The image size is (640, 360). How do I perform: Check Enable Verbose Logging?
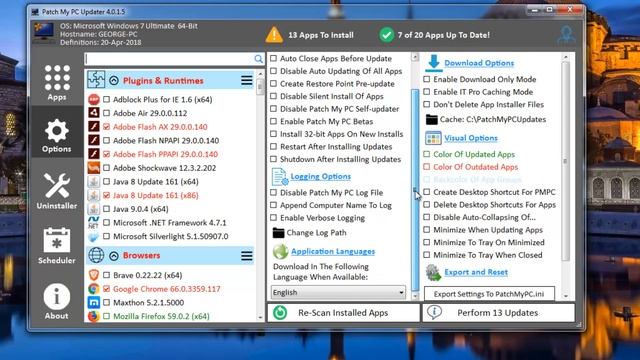pyautogui.click(x=273, y=218)
